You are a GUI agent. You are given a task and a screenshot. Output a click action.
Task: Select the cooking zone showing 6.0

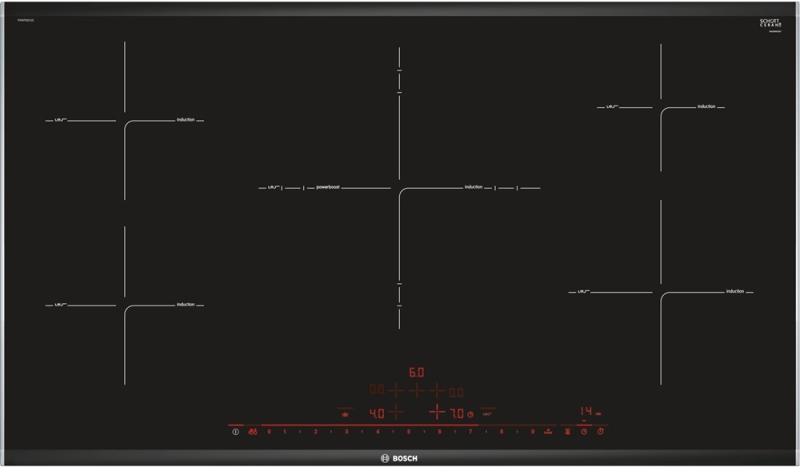click(x=416, y=372)
